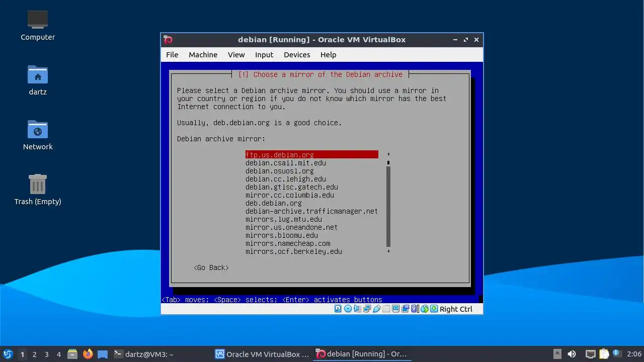Switch to workspace 2

pyautogui.click(x=34, y=354)
